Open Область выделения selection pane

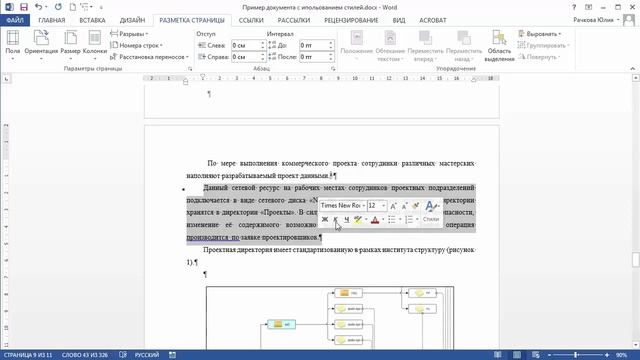pos(499,46)
